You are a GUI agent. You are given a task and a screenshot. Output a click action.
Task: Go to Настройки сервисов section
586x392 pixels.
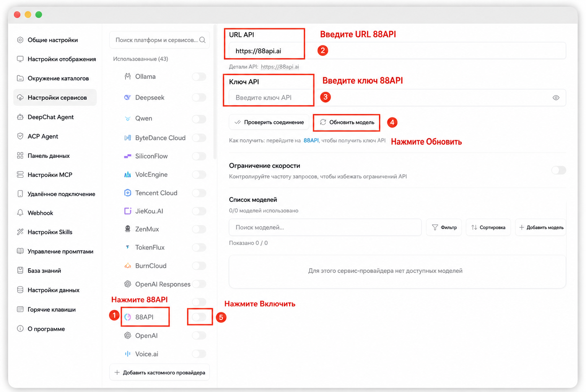(55, 97)
